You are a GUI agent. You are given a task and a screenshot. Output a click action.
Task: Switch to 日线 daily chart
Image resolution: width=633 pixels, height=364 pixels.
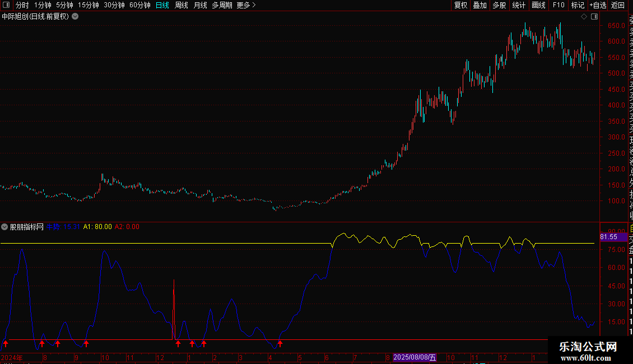point(162,5)
